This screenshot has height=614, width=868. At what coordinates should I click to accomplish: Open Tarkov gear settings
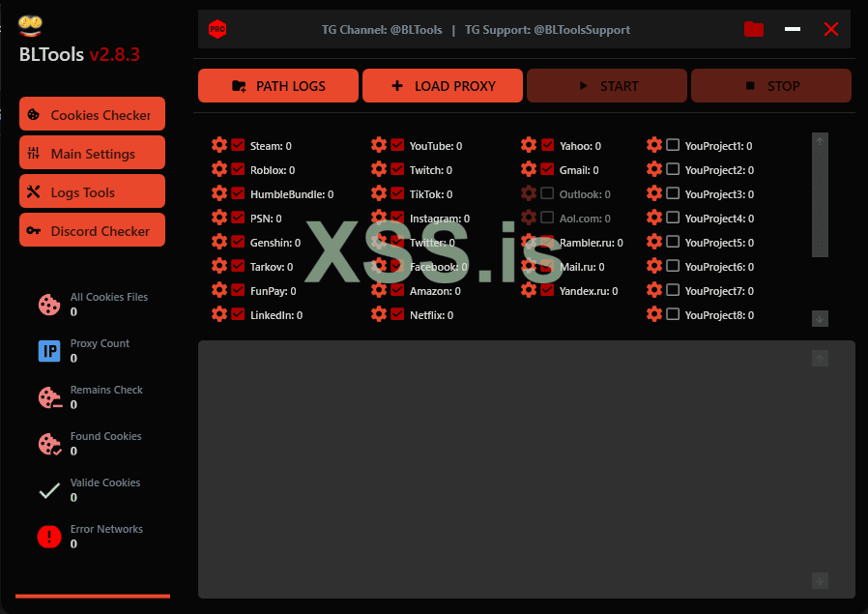(x=219, y=266)
